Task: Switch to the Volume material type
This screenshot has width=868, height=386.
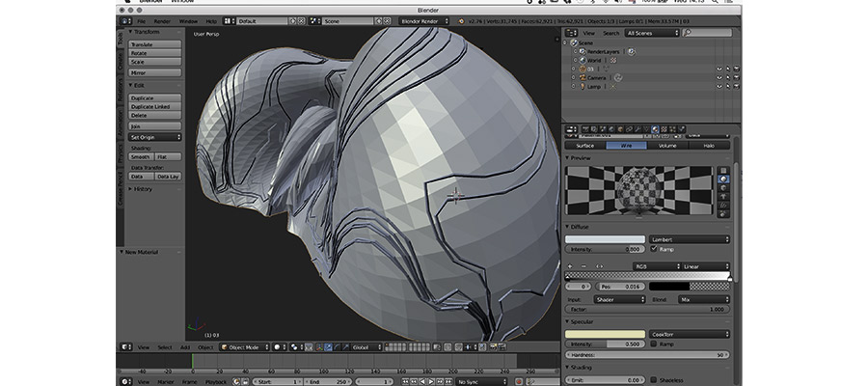Action: pos(668,146)
